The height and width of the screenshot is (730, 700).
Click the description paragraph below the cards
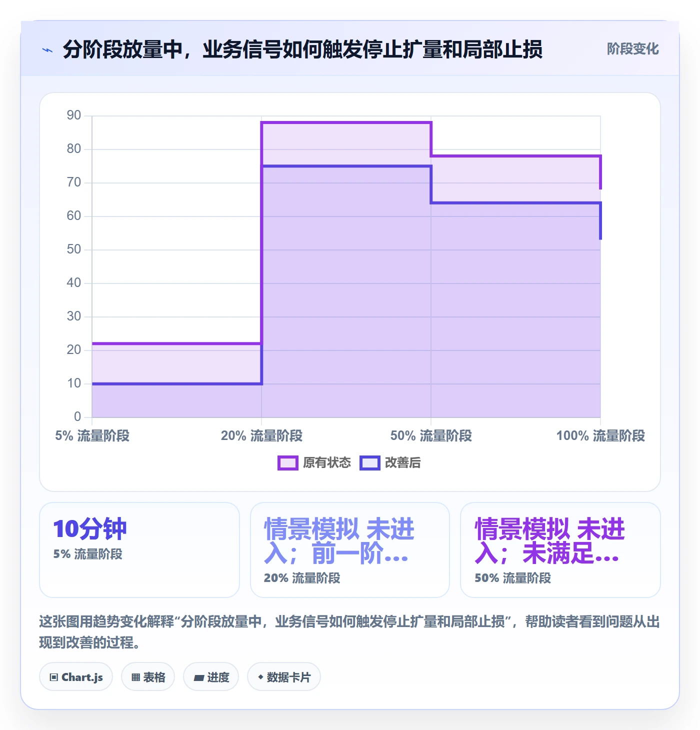point(349,632)
